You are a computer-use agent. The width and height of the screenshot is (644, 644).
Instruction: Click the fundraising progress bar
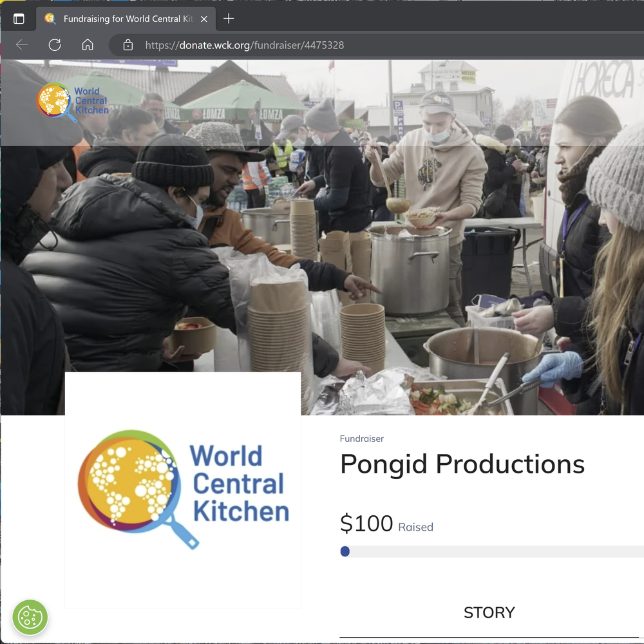click(x=492, y=552)
